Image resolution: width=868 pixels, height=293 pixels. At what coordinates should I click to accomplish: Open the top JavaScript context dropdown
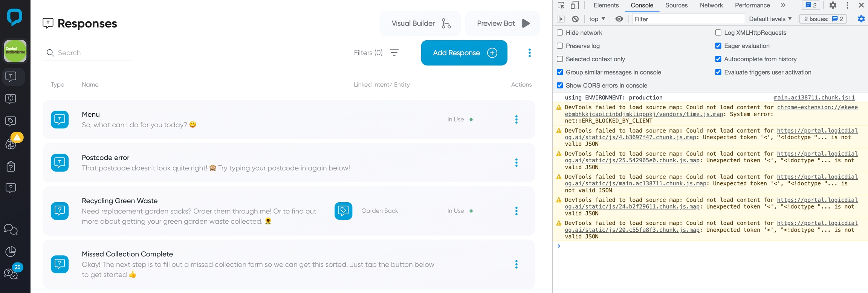point(597,19)
